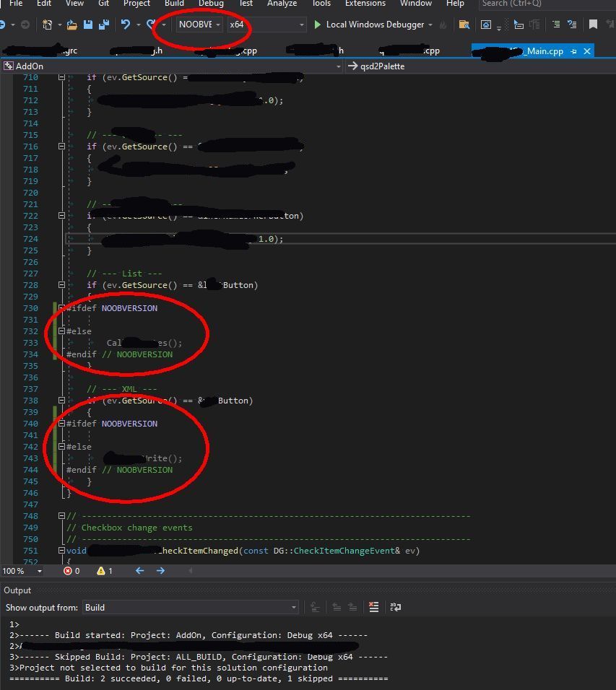
Task: Click the red error count indicator
Action: point(71,571)
